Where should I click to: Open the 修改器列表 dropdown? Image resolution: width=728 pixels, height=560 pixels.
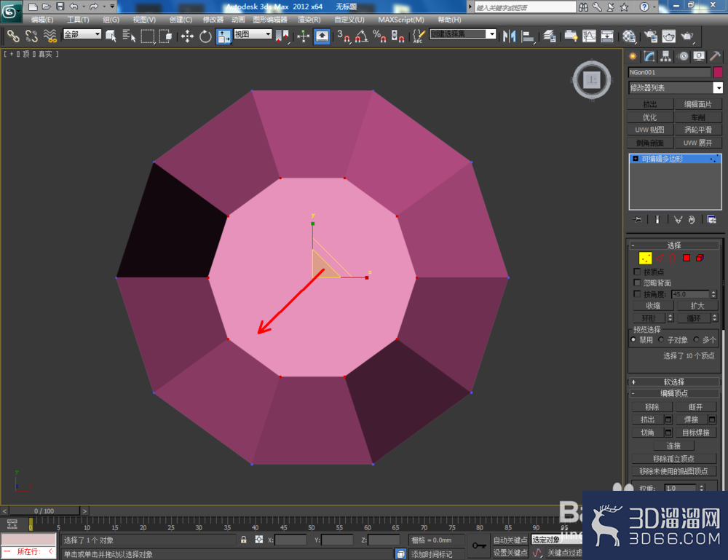pyautogui.click(x=676, y=88)
